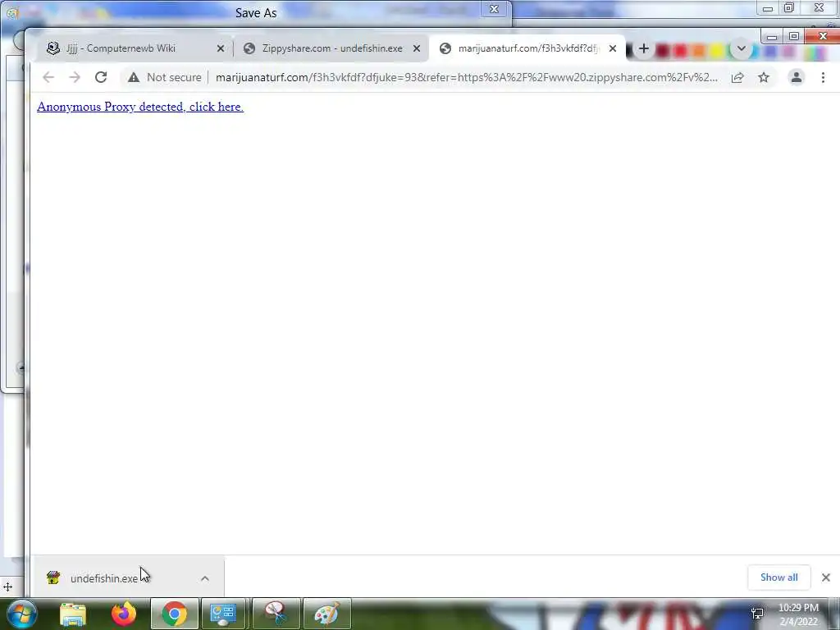
Task: Open Snipping Tool from taskbar
Action: coord(276,614)
